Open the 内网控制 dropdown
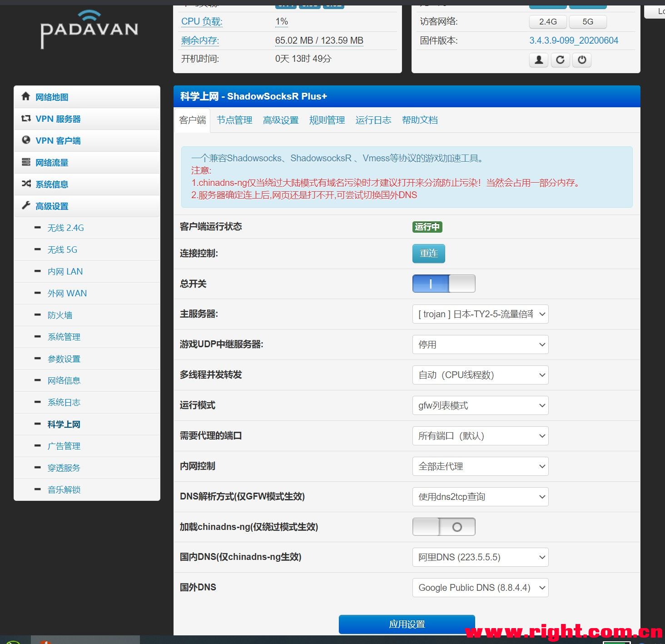Screen dimensions: 665x644 pos(480,466)
